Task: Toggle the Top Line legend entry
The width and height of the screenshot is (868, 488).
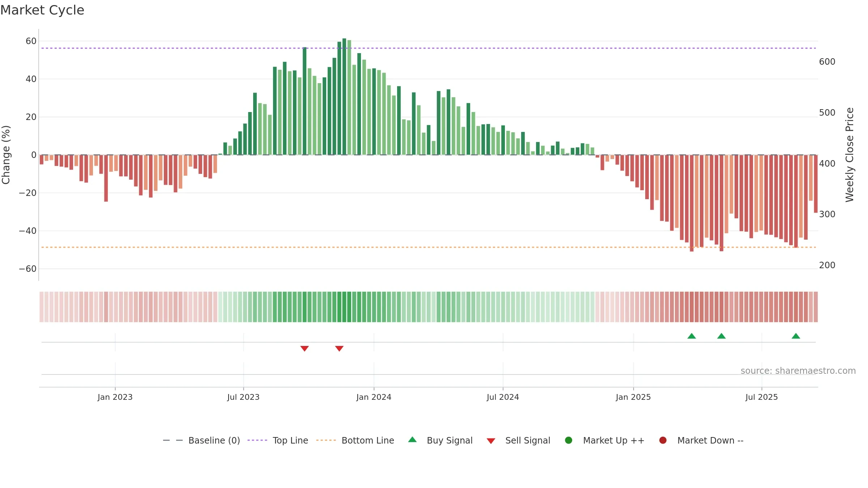Action: point(278,440)
